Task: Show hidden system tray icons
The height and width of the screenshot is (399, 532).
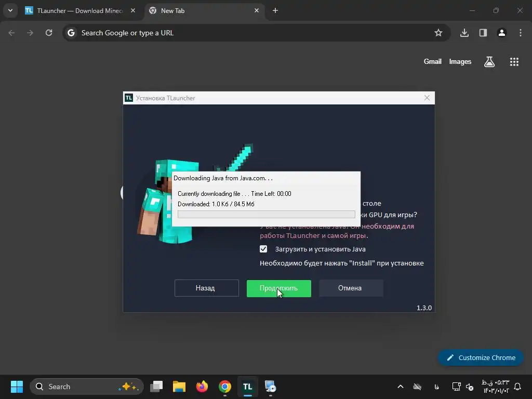Action: (x=401, y=387)
